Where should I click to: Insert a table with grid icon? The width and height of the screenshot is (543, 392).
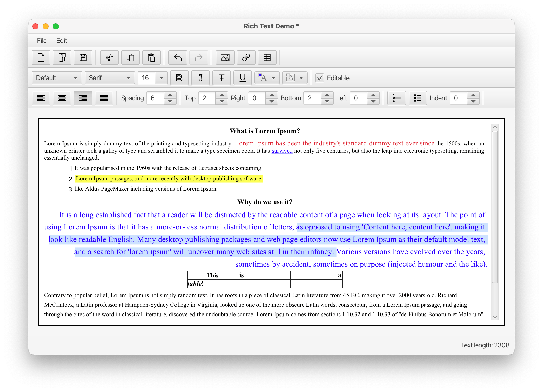click(x=267, y=57)
